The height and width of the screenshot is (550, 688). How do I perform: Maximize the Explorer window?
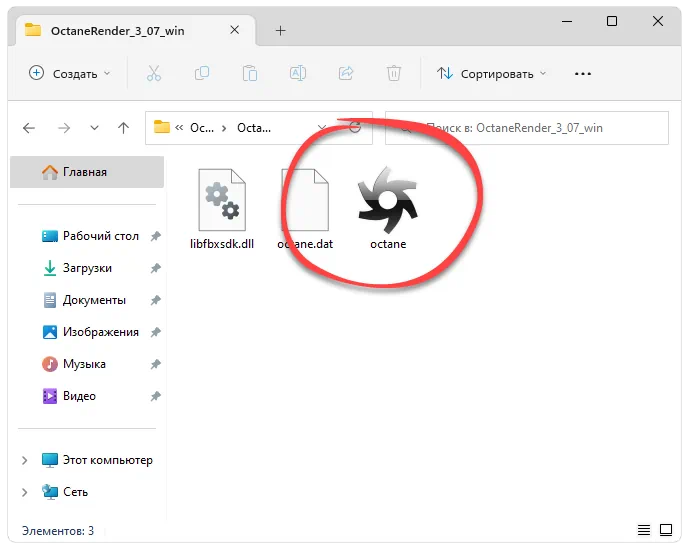click(x=612, y=21)
